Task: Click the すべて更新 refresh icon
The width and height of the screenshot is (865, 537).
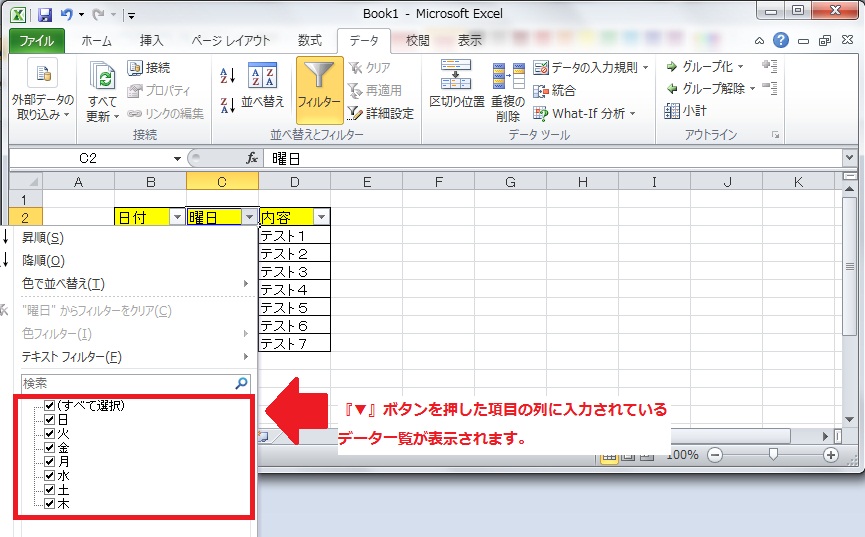Action: (103, 76)
